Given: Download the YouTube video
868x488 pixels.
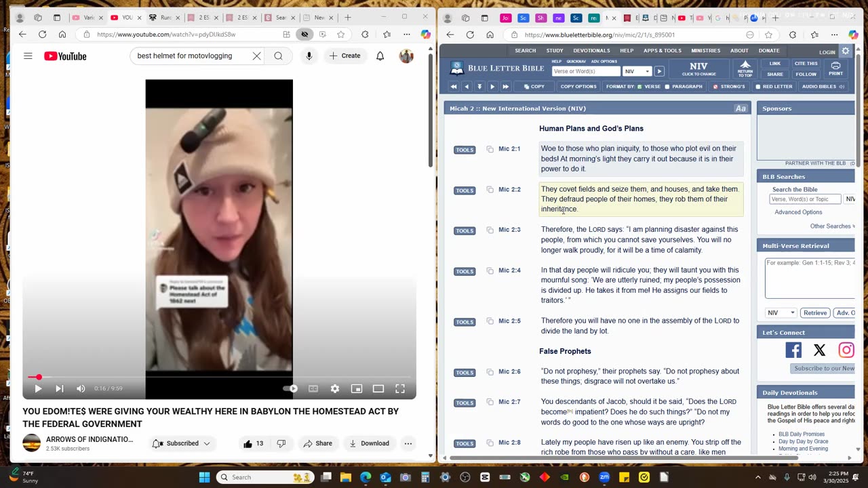Looking at the screenshot, I should coord(369,443).
